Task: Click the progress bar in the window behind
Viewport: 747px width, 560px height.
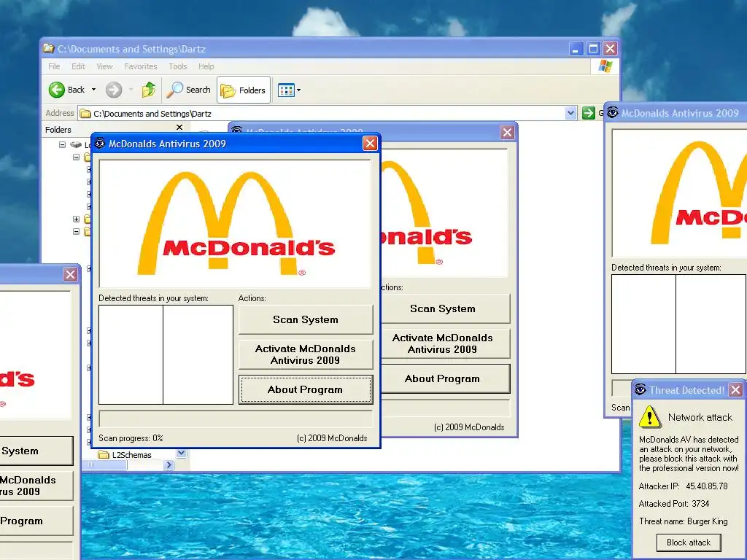Action: coord(445,408)
